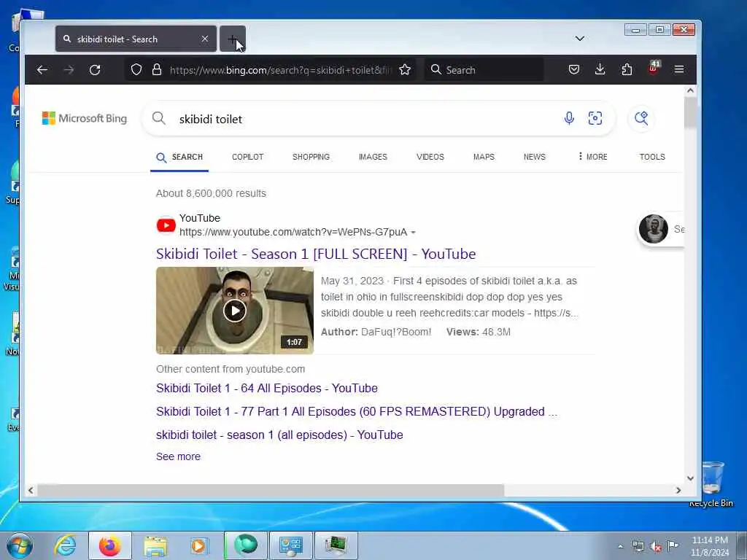747x560 pixels.
Task: Open the Recycle Bin on desktop
Action: click(711, 483)
